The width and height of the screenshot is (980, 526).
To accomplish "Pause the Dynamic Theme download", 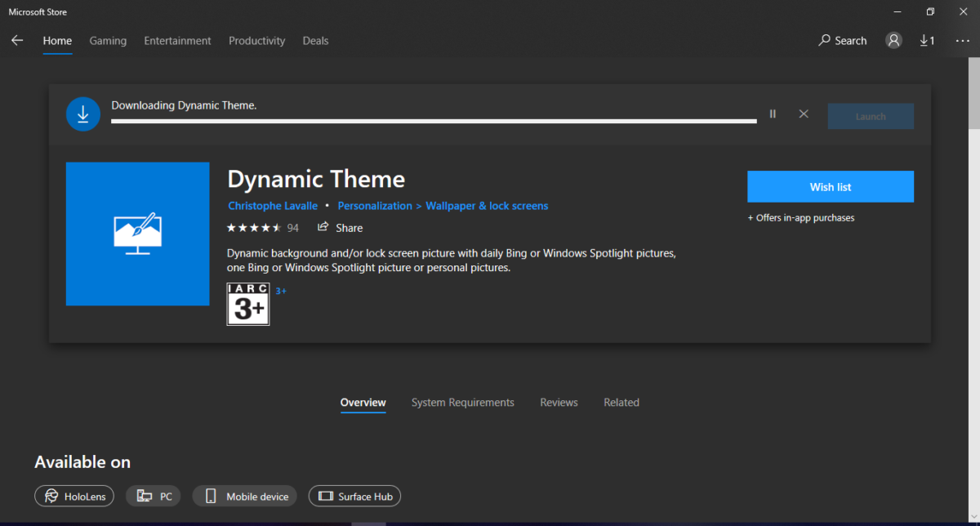I will 773,114.
